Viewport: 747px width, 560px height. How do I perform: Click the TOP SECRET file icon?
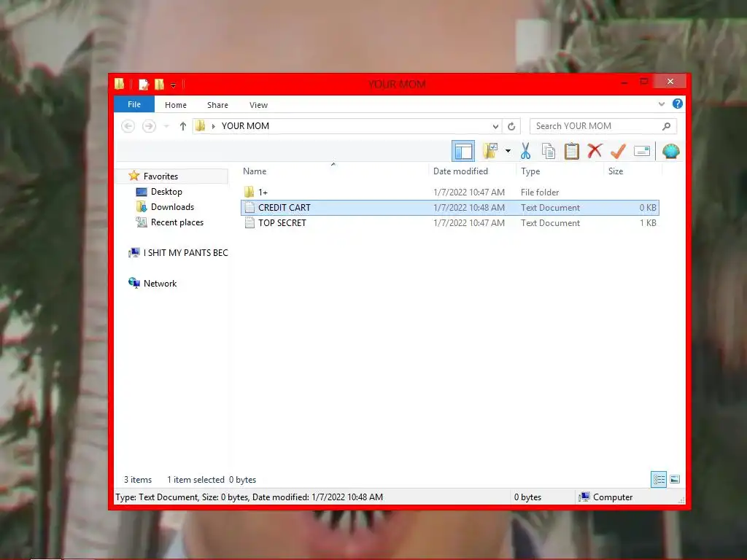(x=249, y=222)
